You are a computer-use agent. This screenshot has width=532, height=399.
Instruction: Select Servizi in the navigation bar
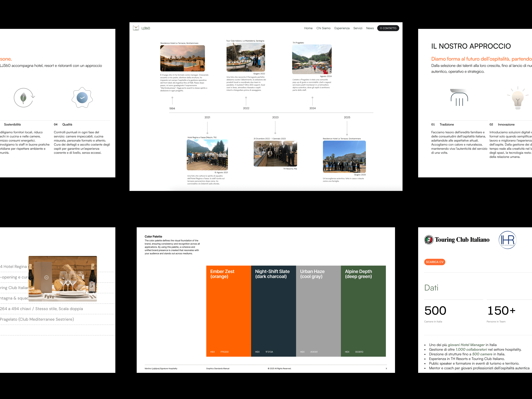click(358, 28)
